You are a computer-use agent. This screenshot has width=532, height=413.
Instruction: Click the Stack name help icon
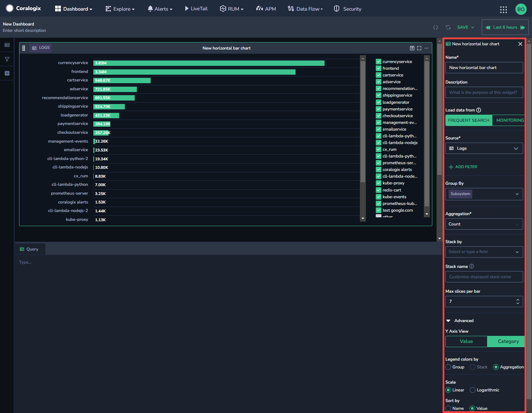pos(472,266)
